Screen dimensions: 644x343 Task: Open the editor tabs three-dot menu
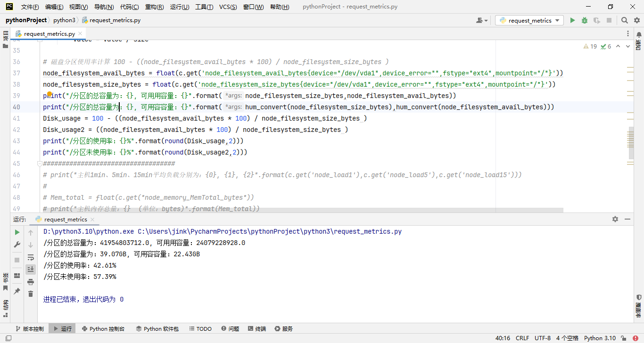pyautogui.click(x=628, y=34)
